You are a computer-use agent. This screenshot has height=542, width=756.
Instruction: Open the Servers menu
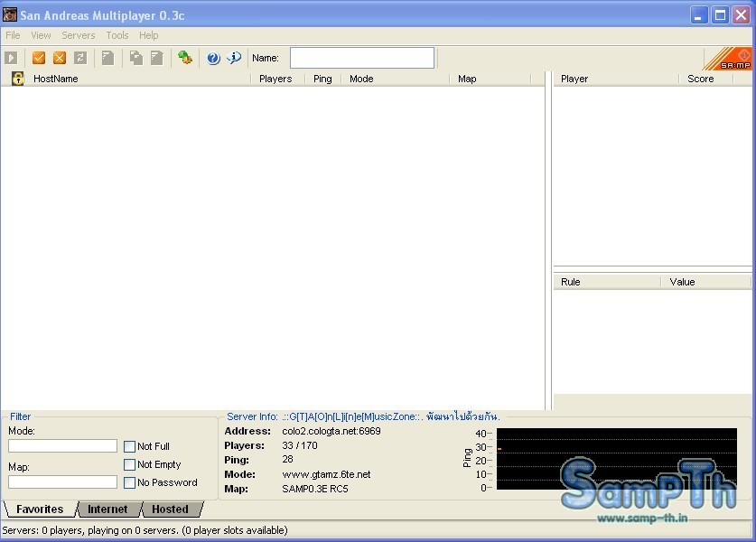pyautogui.click(x=78, y=35)
